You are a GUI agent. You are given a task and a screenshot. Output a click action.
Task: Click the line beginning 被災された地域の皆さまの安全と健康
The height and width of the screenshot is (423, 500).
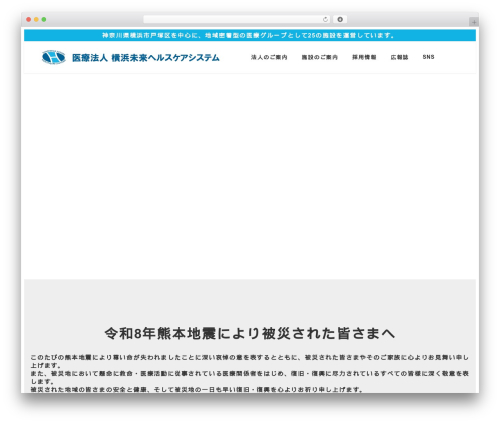[x=197, y=389]
